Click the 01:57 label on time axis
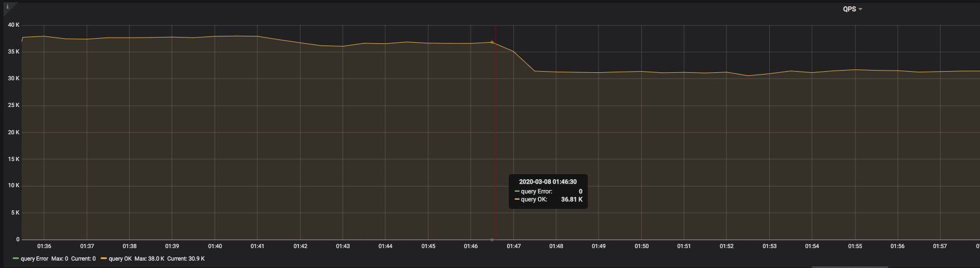Screen dimensions: 980x268 pos(940,246)
